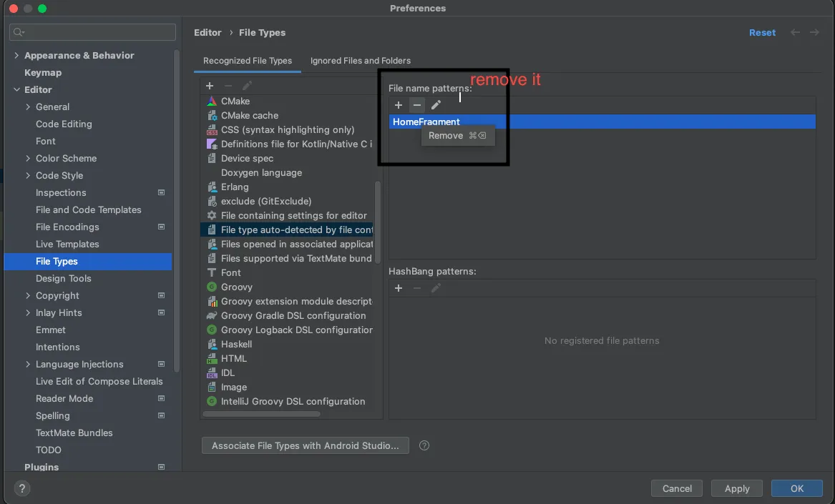Click the Reset link
The height and width of the screenshot is (504, 835).
[x=762, y=33]
